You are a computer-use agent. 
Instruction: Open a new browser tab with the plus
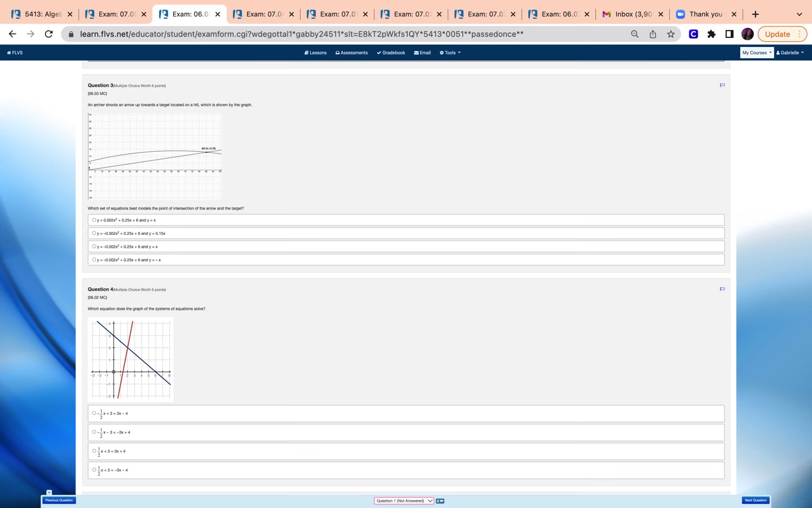[755, 14]
